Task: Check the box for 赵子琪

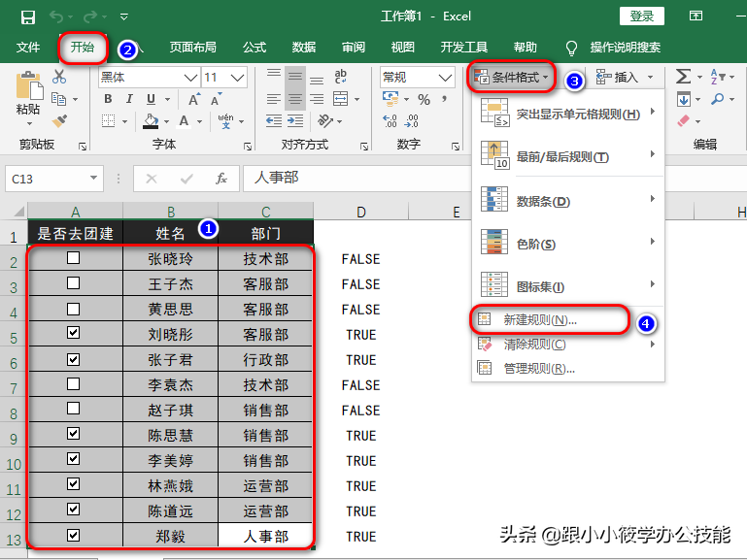Action: [x=74, y=409]
